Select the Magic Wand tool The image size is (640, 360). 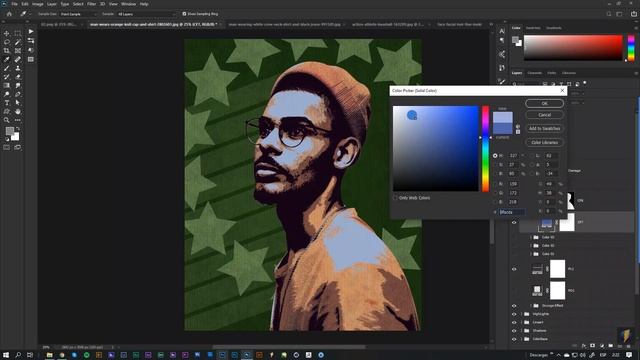18,42
